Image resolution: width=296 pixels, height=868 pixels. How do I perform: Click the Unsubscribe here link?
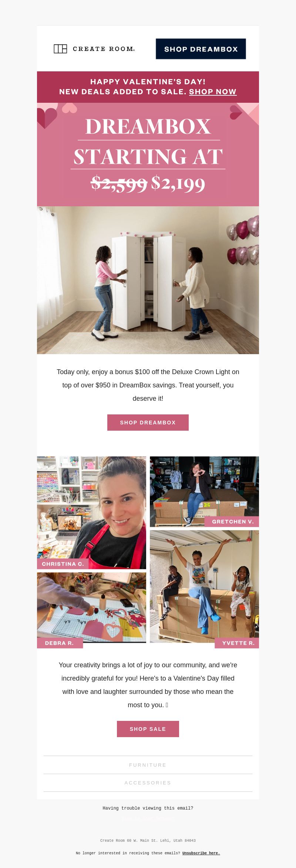click(x=201, y=853)
